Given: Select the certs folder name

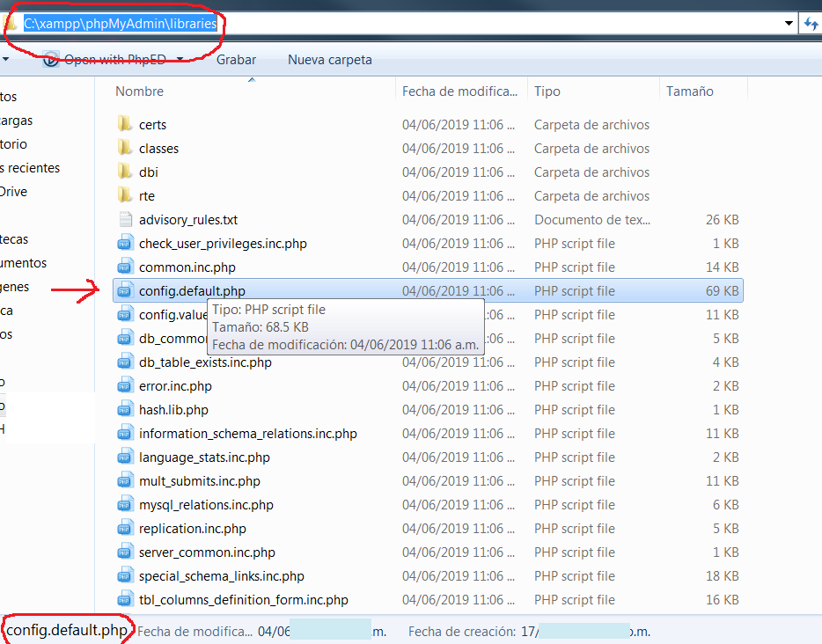Looking at the screenshot, I should 152,125.
